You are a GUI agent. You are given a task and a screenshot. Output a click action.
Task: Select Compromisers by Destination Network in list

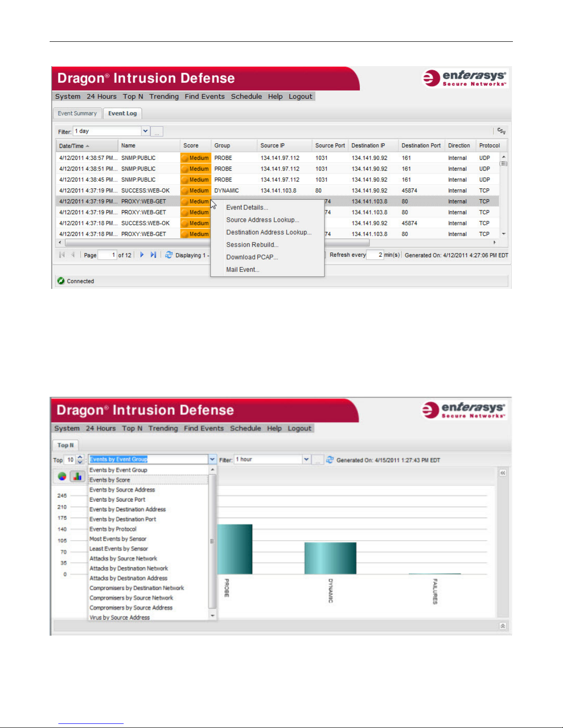click(148, 588)
